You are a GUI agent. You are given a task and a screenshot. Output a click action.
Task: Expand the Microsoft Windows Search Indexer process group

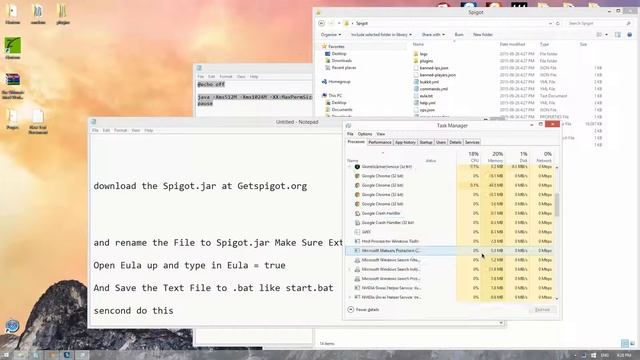point(349,269)
